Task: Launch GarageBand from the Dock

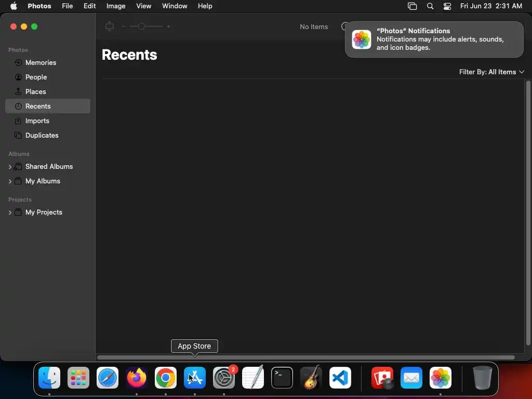Action: [x=311, y=378]
